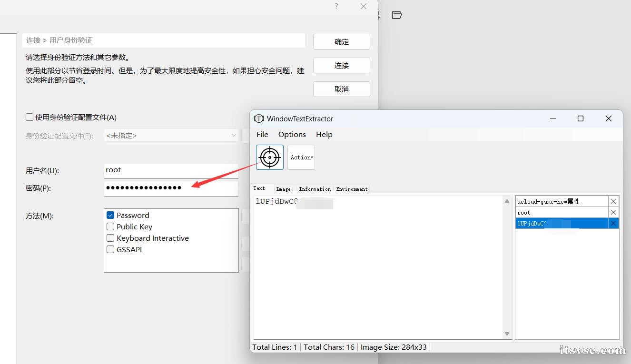Remove the ucloud-game-new属性 history entry
631x364 pixels.
pos(613,201)
